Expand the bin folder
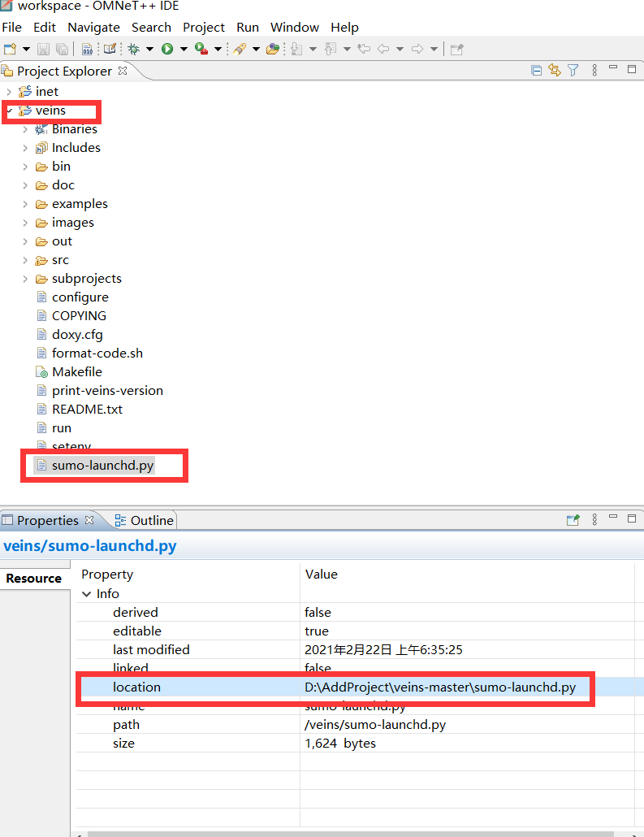The image size is (644, 837). [25, 167]
